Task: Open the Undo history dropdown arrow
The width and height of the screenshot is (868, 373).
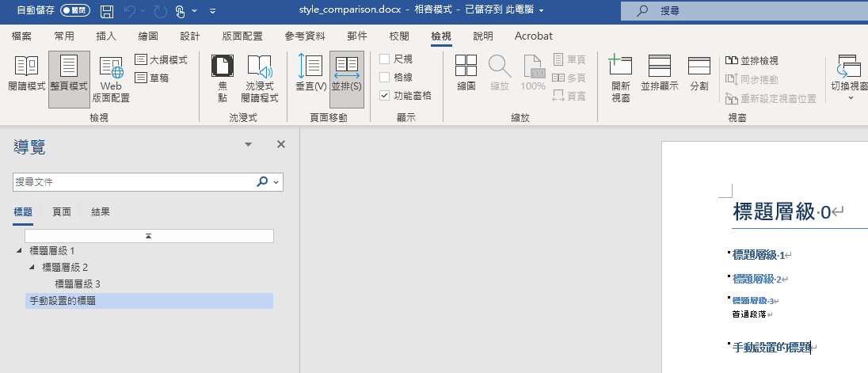Action: 143,11
